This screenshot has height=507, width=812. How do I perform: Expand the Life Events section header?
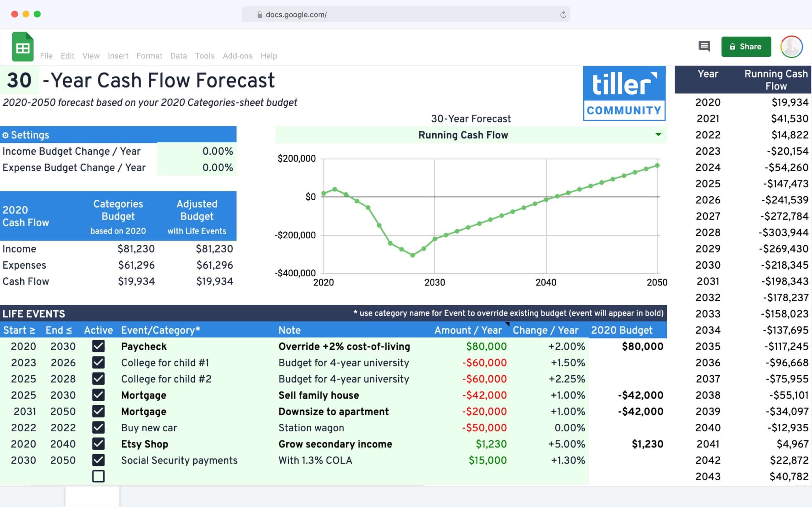(x=33, y=313)
